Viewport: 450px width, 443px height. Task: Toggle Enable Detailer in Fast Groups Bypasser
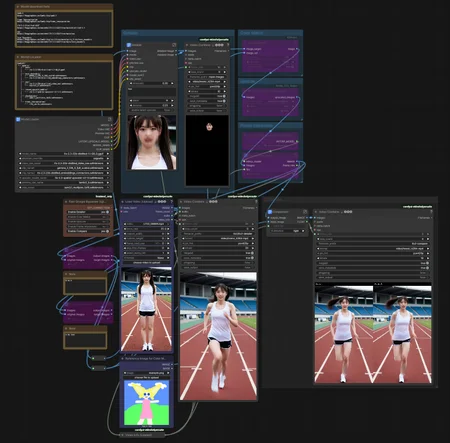[x=88, y=212]
